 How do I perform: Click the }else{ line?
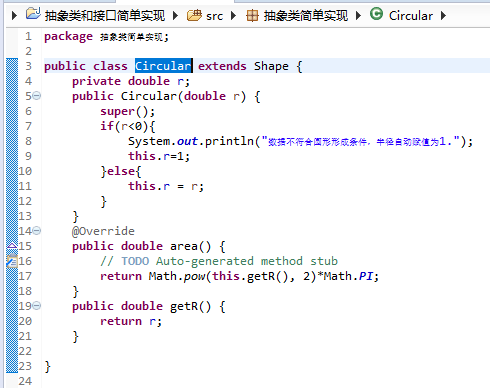[x=121, y=171]
